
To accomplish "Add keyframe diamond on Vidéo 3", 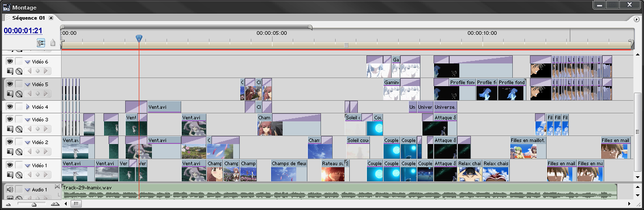I will tap(37, 128).
